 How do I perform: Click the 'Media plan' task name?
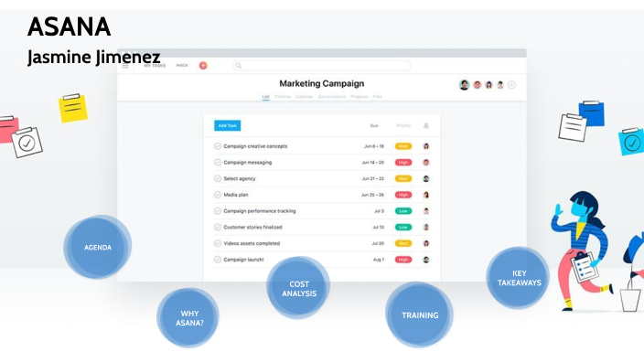click(x=236, y=195)
